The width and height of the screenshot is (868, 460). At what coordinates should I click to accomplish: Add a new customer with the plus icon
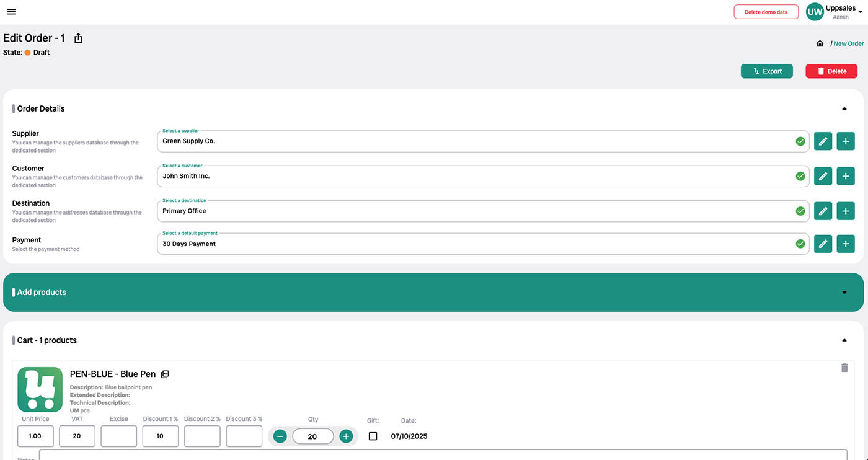click(x=845, y=176)
